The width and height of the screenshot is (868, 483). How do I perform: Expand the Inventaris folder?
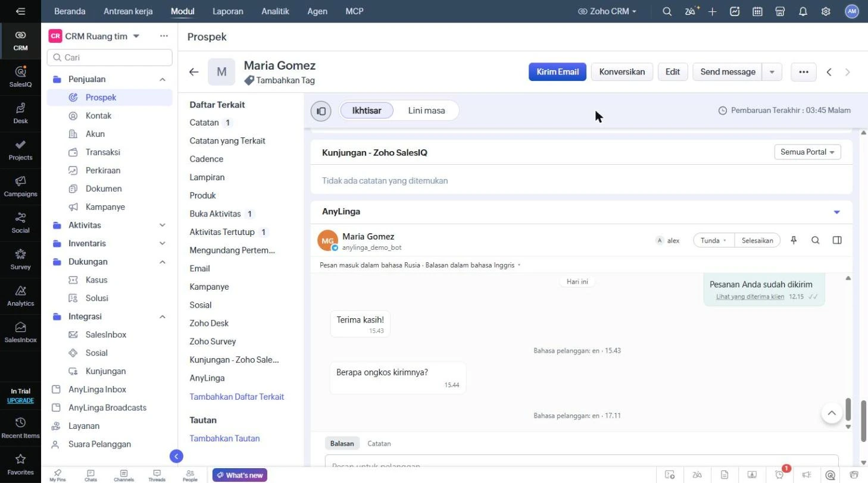point(162,244)
